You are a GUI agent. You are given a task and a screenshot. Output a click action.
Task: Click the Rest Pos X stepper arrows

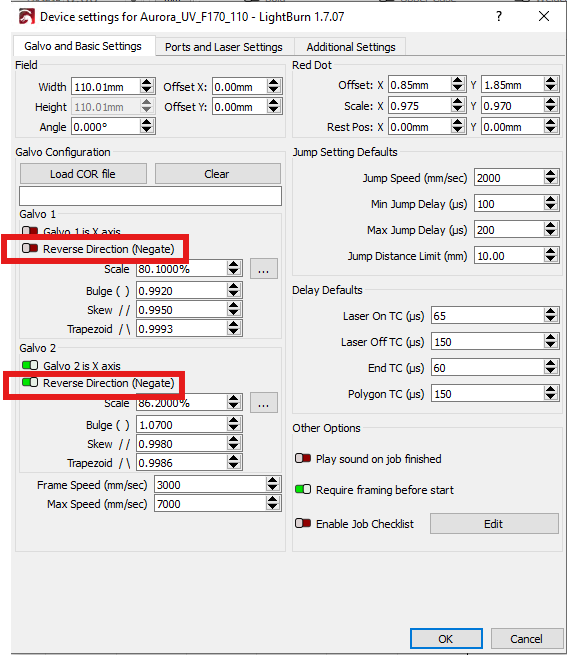(458, 127)
